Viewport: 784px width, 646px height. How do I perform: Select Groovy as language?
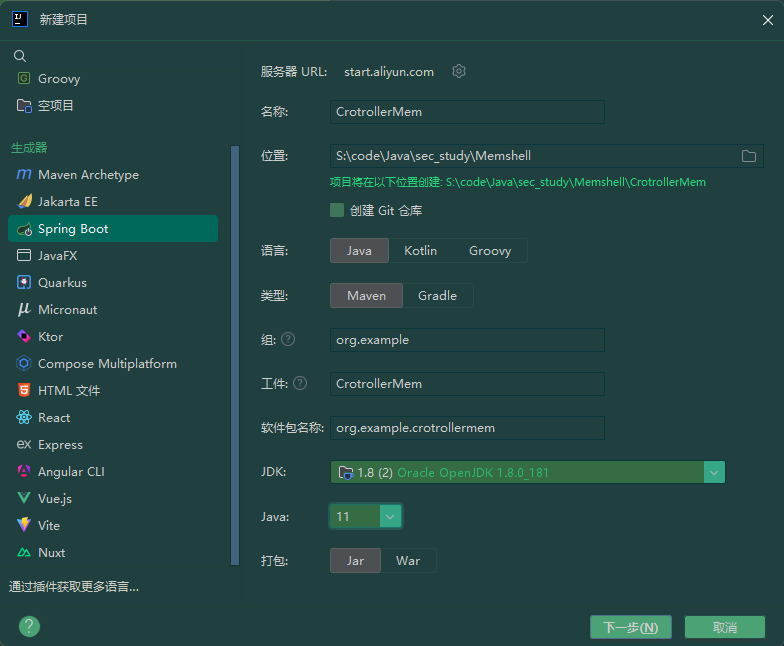click(x=490, y=251)
